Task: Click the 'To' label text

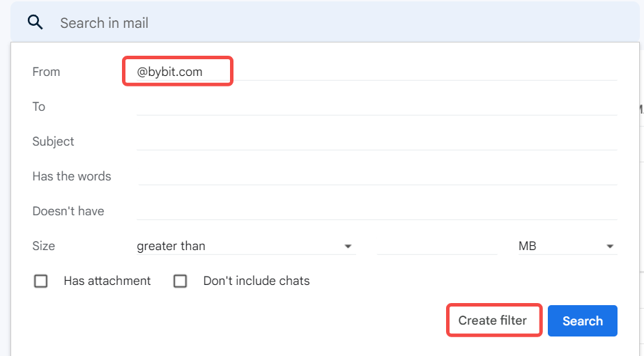Action: point(38,107)
